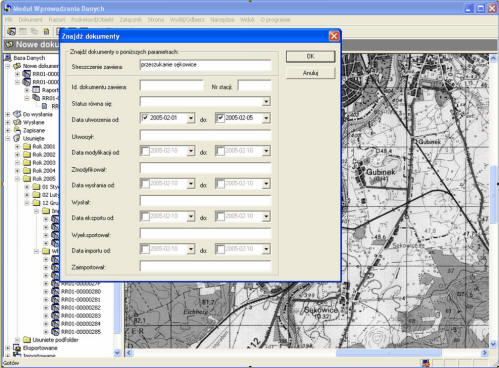
Task: Enable the Data wysłania od checkbox
Action: [x=145, y=184]
